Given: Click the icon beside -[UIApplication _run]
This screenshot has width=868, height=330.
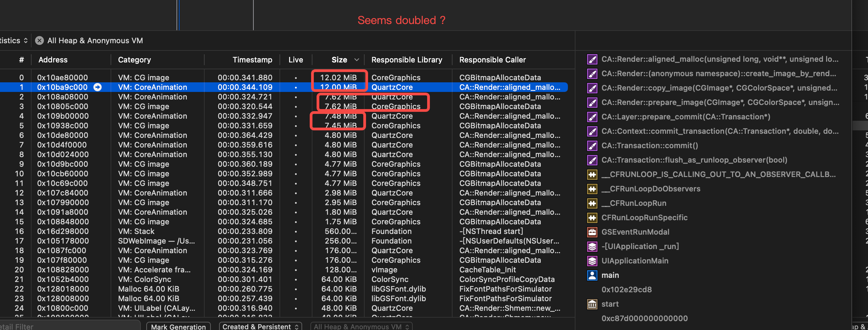Looking at the screenshot, I should pyautogui.click(x=592, y=246).
